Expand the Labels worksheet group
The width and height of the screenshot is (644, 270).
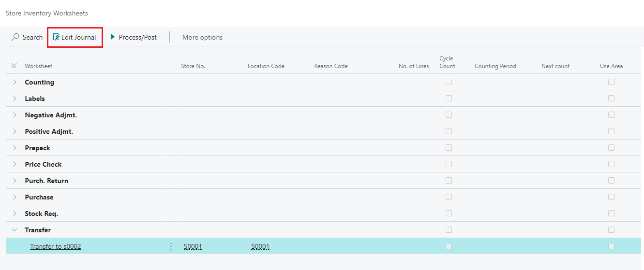tap(15, 99)
